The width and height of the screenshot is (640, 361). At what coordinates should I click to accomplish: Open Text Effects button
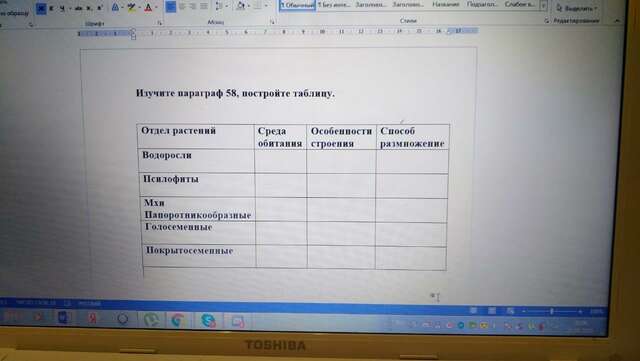[115, 7]
